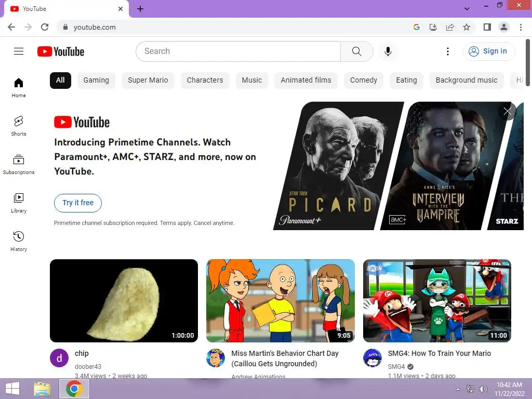Image resolution: width=532 pixels, height=399 pixels.
Task: Open File Explorer from taskbar
Action: (x=42, y=389)
